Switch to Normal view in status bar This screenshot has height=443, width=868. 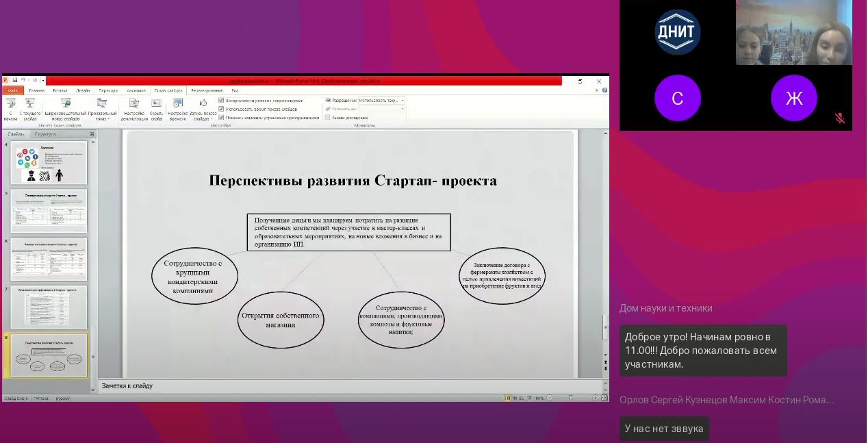508,398
